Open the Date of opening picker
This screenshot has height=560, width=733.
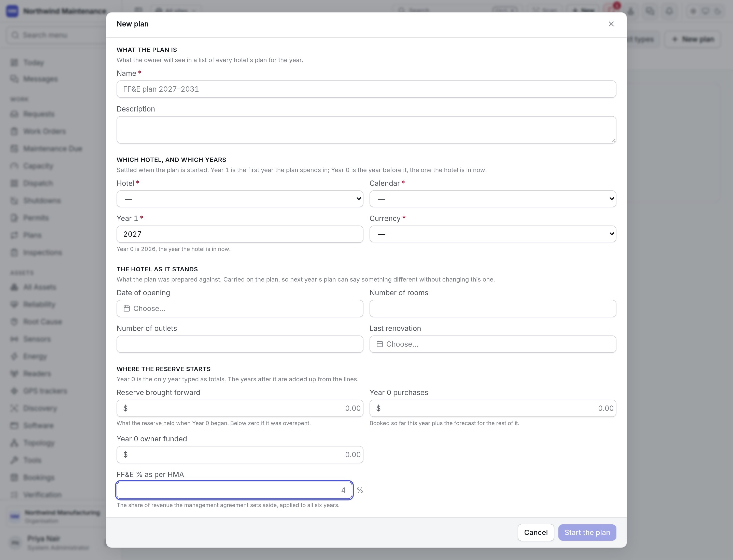coord(240,308)
